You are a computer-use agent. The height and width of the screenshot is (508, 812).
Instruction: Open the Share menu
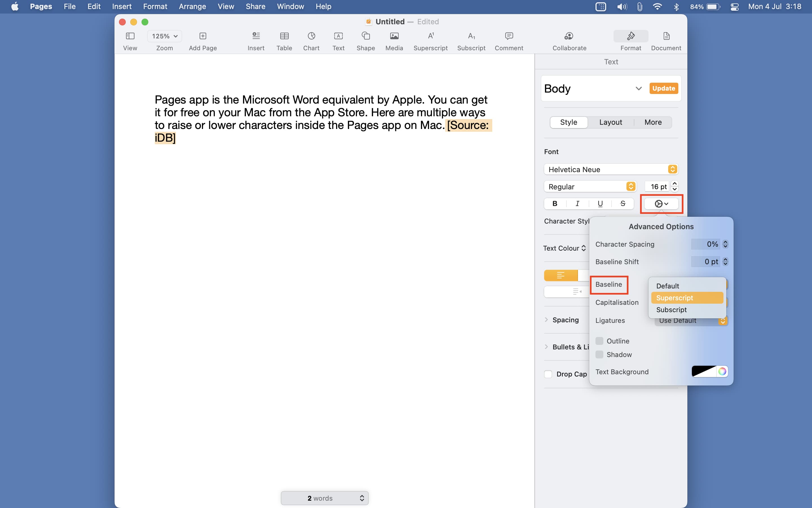coord(255,7)
